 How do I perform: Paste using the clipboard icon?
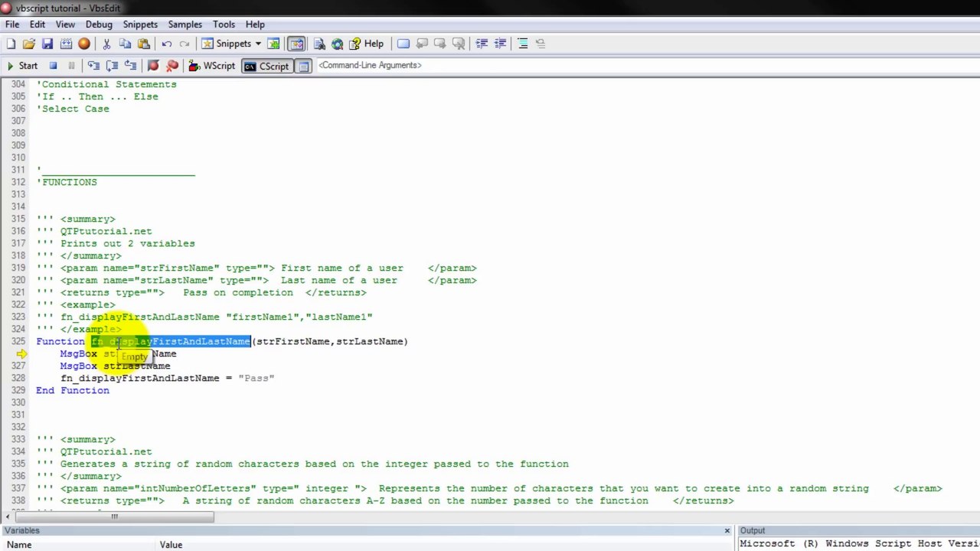coord(143,44)
